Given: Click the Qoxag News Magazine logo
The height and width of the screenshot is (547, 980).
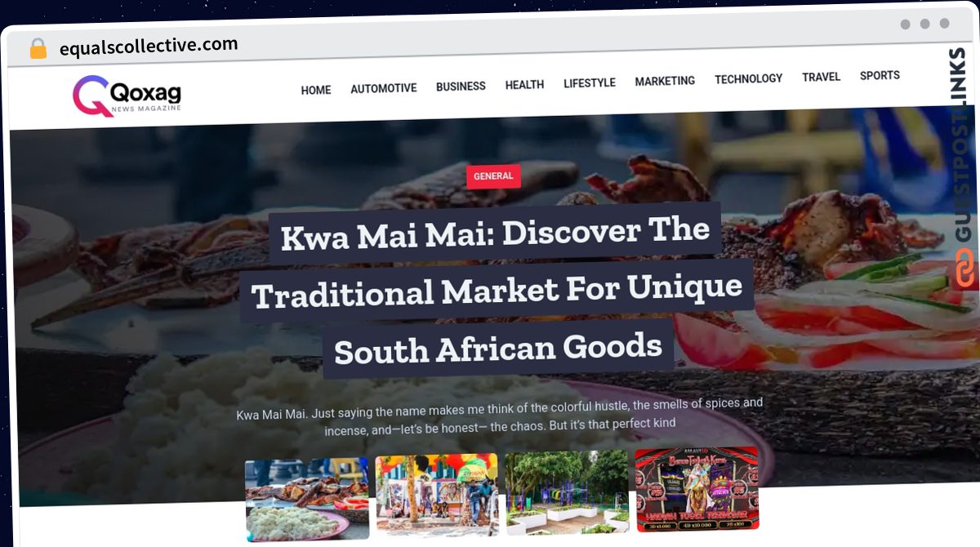Looking at the screenshot, I should [x=127, y=96].
